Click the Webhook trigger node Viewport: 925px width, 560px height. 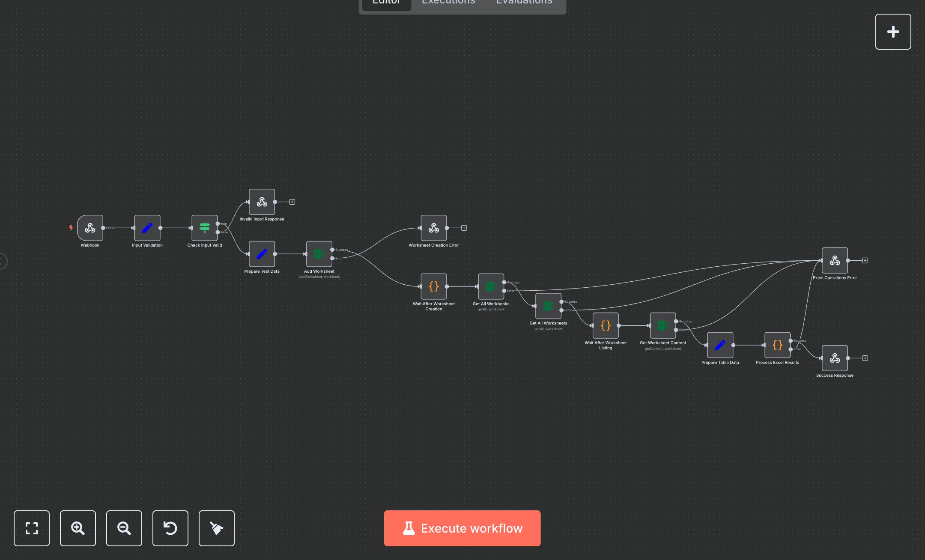(90, 228)
